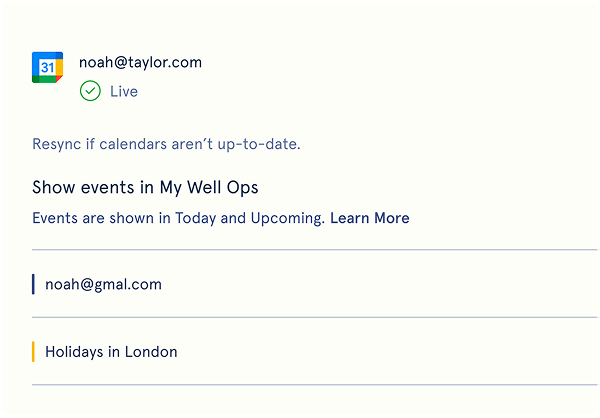
Task: Click divider between noah@gmal.com and Holidays rows
Action: click(315, 317)
